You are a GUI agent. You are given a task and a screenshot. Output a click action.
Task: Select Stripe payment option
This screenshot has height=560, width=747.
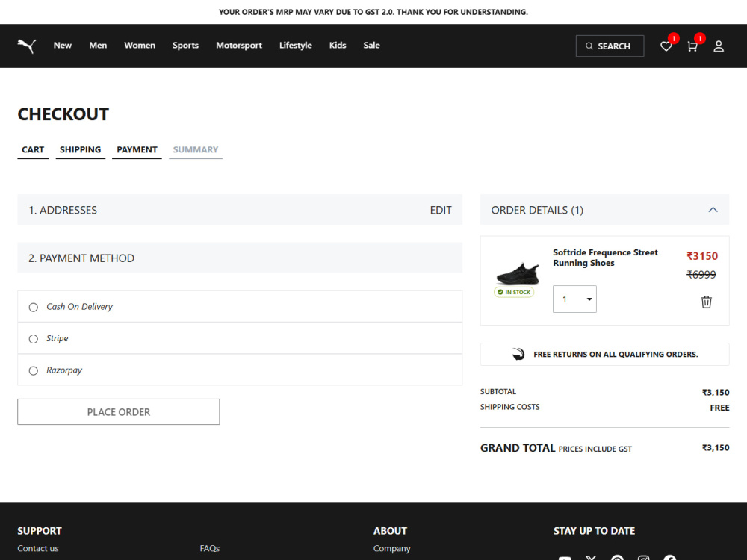pyautogui.click(x=34, y=339)
